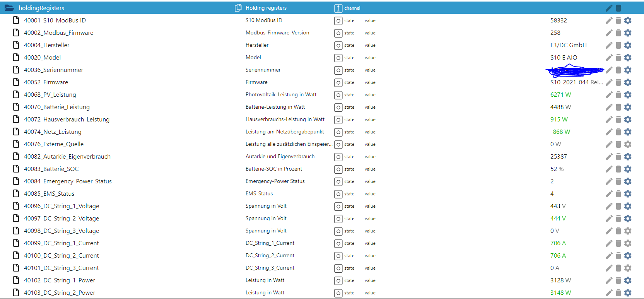644x299 pixels.
Task: Select the 40052_Firmware tree entry
Action: (46, 82)
